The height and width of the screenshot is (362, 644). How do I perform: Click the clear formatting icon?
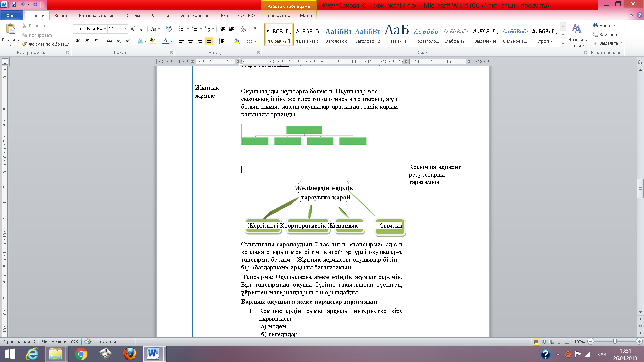coord(169,29)
